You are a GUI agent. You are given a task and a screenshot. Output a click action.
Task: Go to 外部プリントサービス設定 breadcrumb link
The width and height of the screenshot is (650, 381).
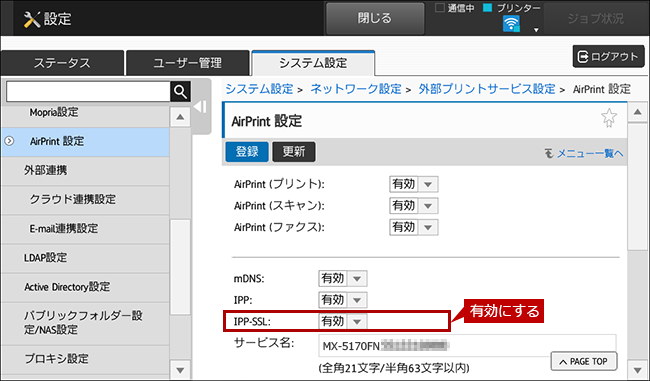[x=487, y=89]
